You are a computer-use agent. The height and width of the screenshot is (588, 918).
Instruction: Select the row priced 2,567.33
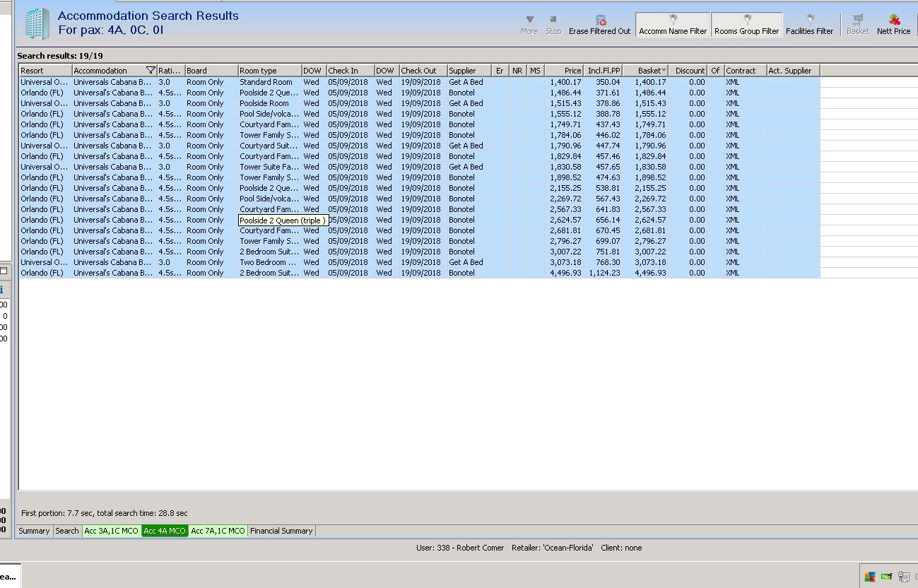[x=420, y=209]
